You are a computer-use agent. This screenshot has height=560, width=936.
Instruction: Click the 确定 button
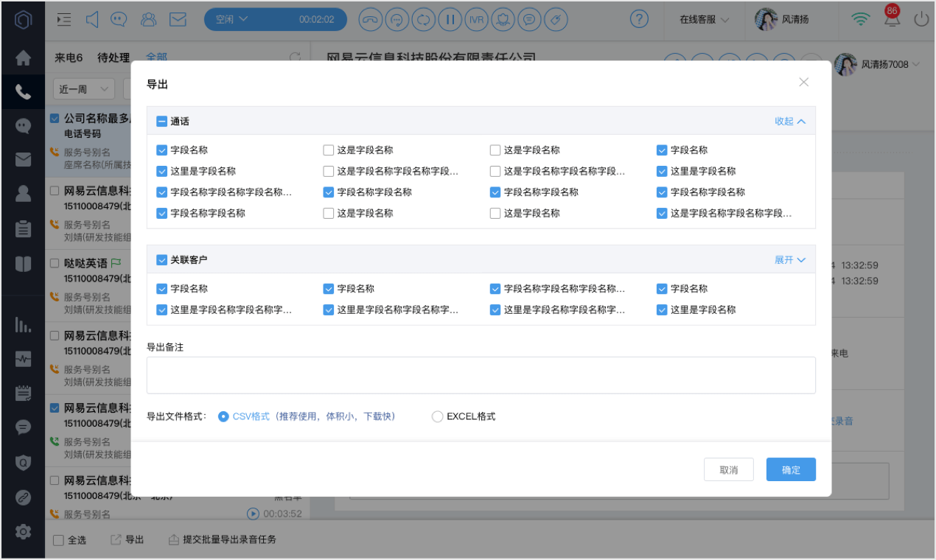[791, 469]
